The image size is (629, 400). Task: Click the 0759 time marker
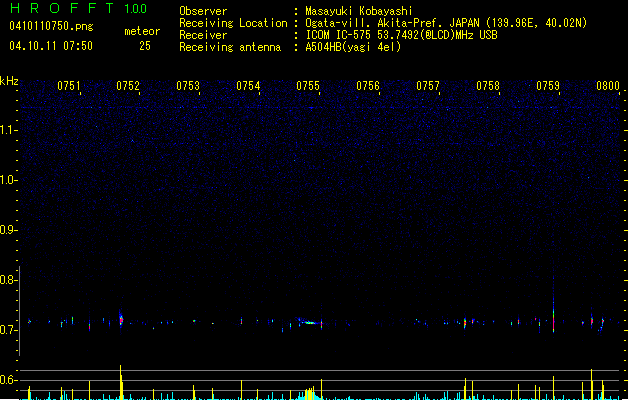tap(548, 86)
